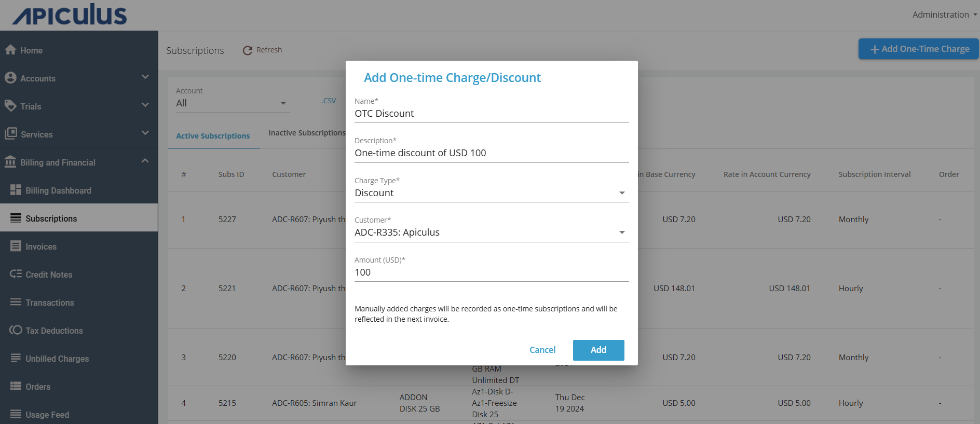980x424 pixels.
Task: Click the Invoices document icon
Action: click(16, 245)
